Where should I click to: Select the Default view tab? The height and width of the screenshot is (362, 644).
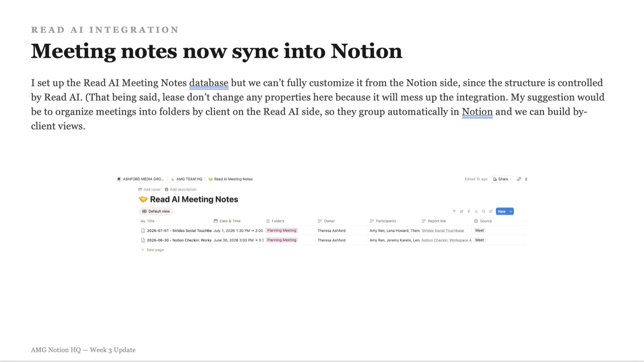156,211
